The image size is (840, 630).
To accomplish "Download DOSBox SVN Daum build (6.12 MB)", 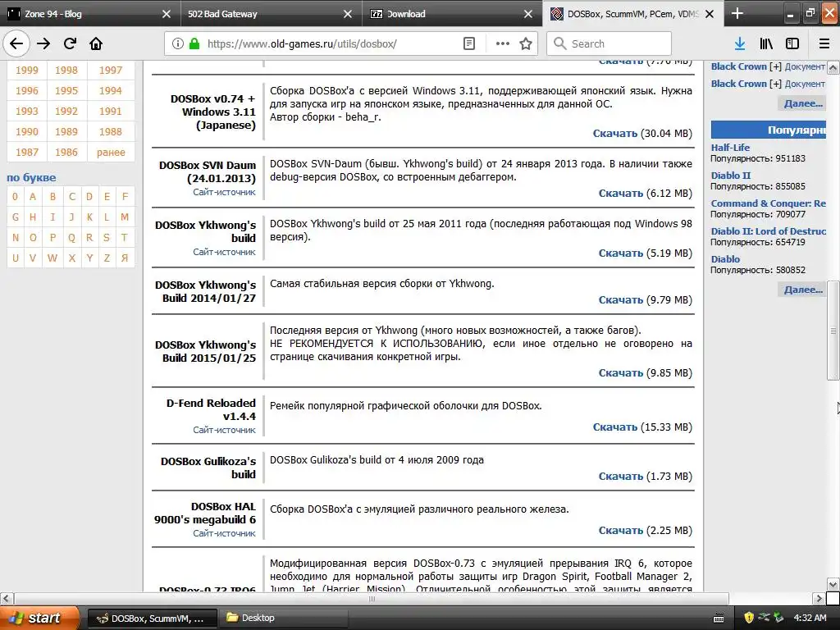I will [x=621, y=194].
